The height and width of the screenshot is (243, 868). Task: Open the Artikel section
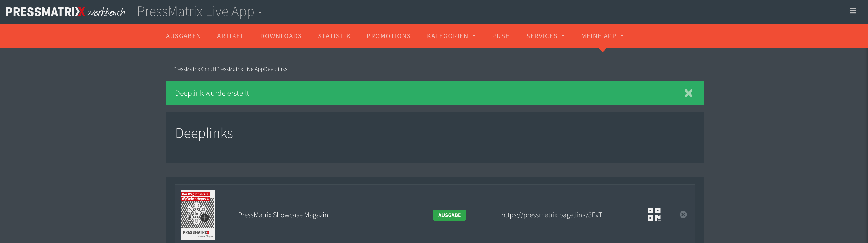click(230, 36)
